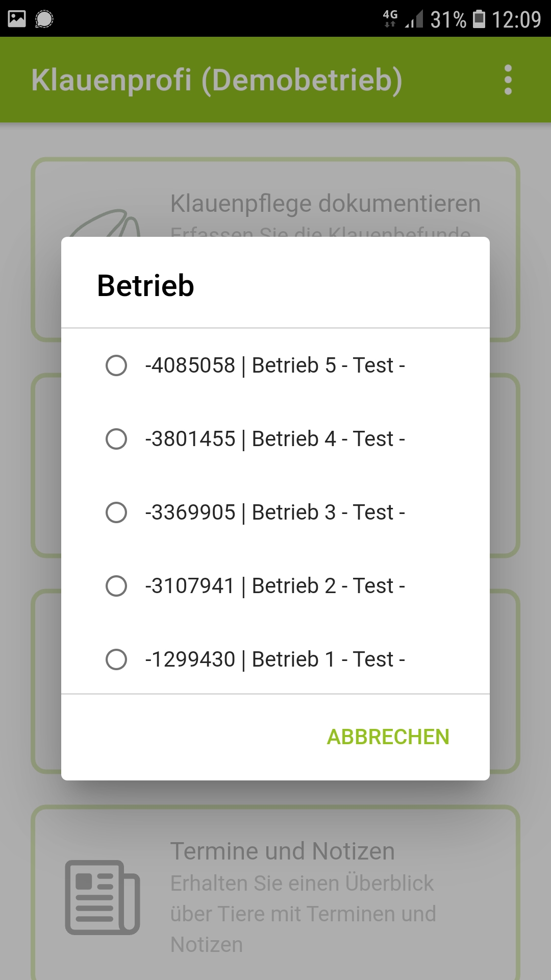
Task: Open the Termine und Notizen card
Action: tap(275, 893)
